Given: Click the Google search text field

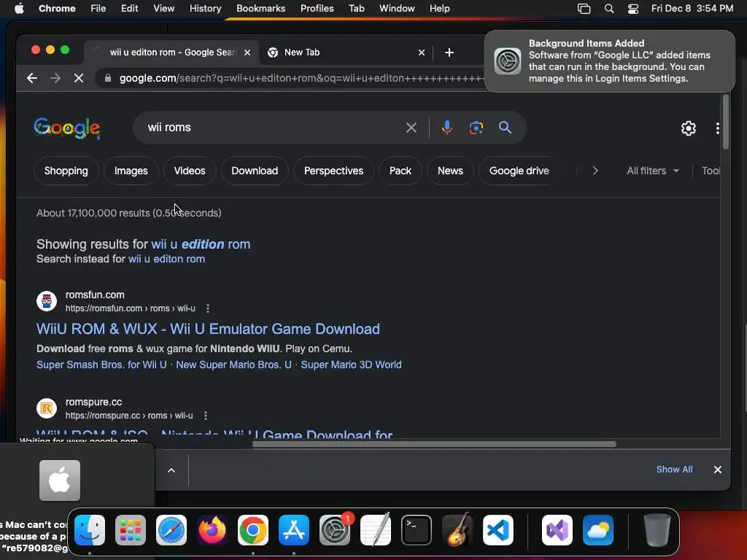Looking at the screenshot, I should pos(271,128).
